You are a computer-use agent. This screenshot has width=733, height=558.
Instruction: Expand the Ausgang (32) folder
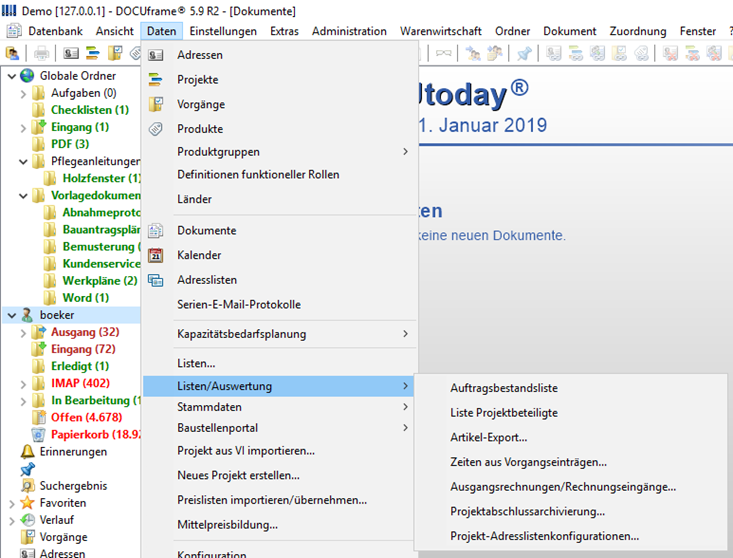(x=23, y=333)
